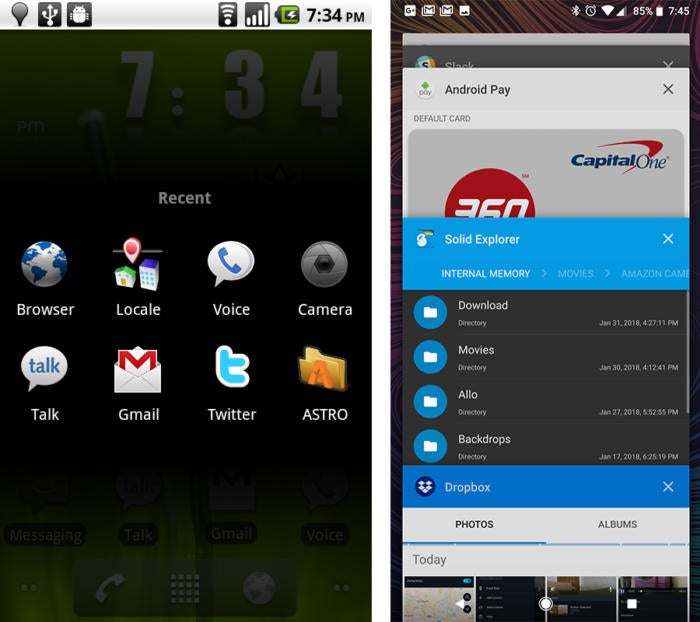Open the Download folder icon
The height and width of the screenshot is (622, 700).
430,312
